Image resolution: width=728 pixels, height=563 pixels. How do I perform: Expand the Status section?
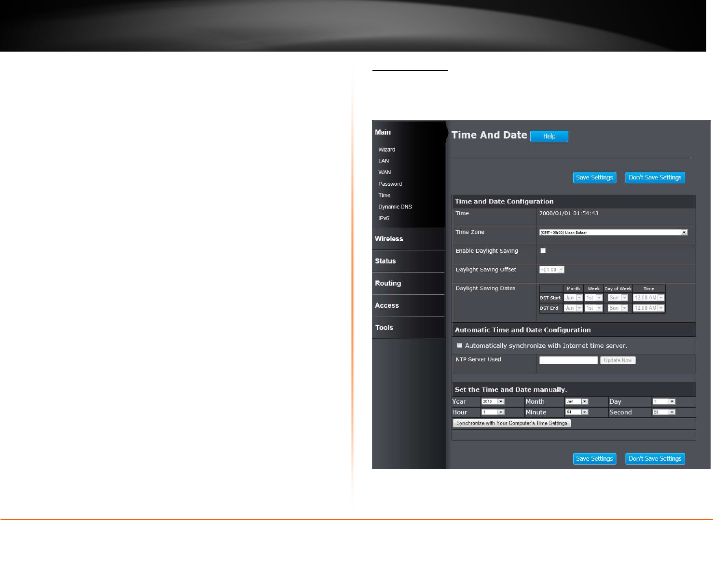click(x=385, y=261)
